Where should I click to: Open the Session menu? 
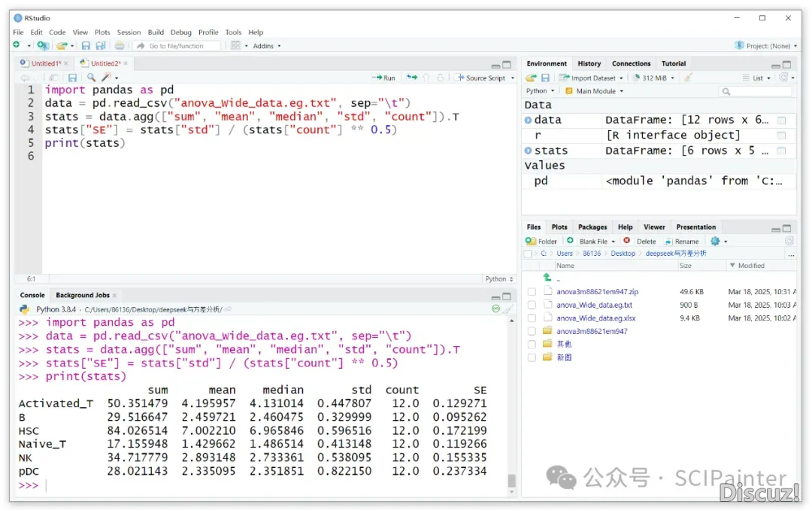(x=129, y=32)
